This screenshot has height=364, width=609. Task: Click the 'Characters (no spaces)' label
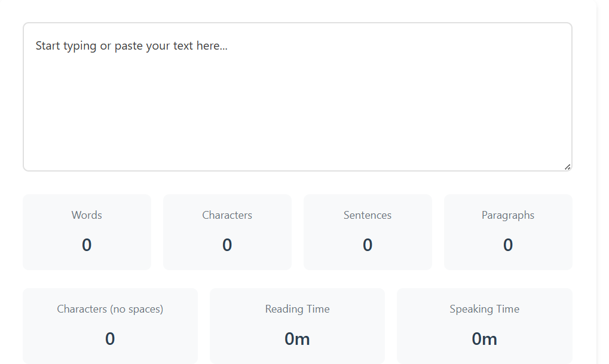(x=110, y=309)
